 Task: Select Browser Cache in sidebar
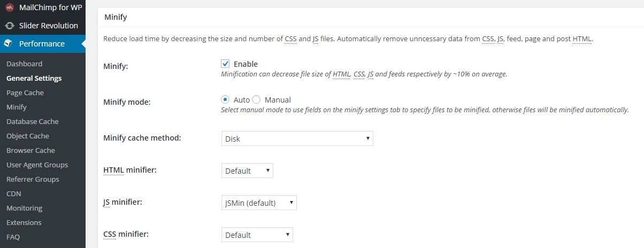(x=30, y=151)
